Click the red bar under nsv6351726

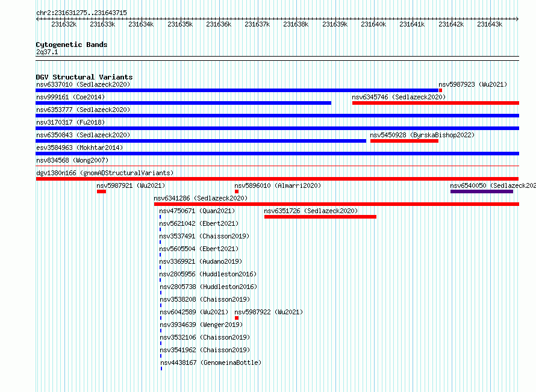(320, 217)
